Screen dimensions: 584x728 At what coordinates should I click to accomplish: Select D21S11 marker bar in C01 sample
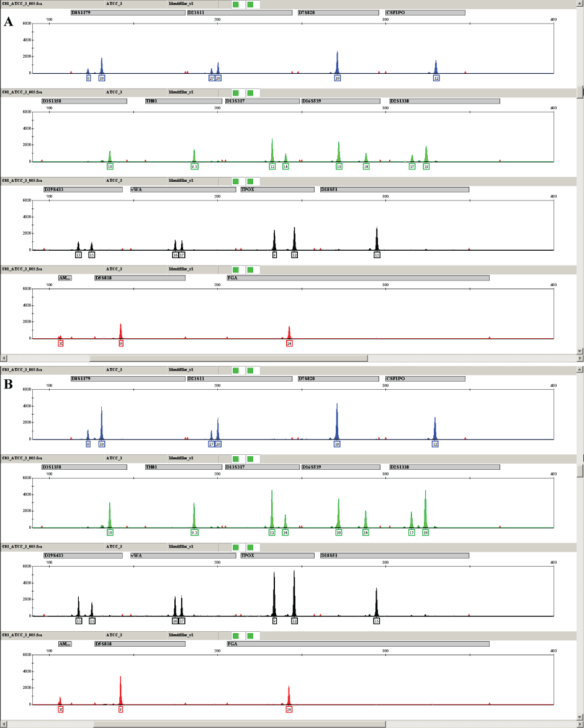coord(240,12)
